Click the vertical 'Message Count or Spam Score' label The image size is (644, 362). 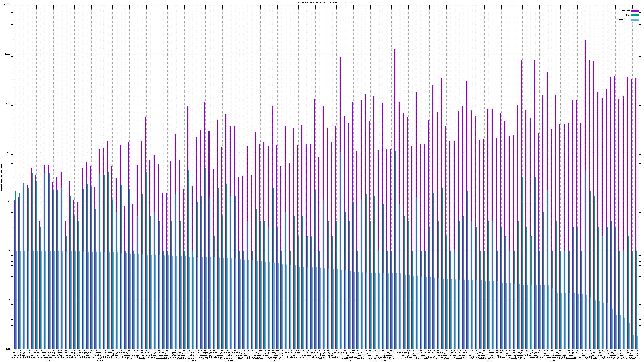(x=1, y=177)
